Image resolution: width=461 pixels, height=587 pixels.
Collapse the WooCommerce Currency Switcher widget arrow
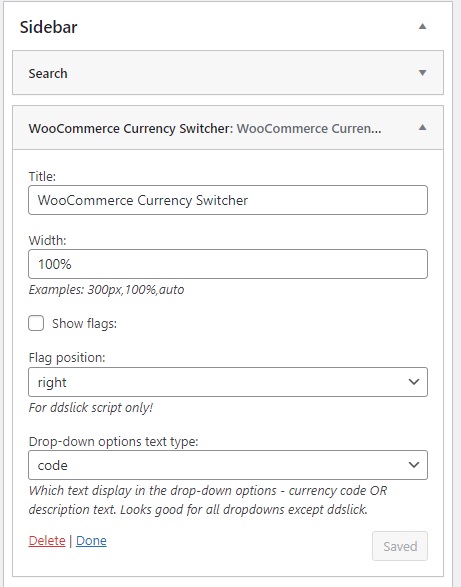coord(422,127)
